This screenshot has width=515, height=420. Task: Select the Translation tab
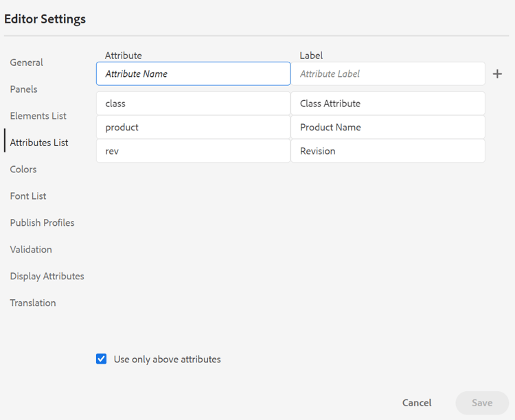pyautogui.click(x=33, y=303)
